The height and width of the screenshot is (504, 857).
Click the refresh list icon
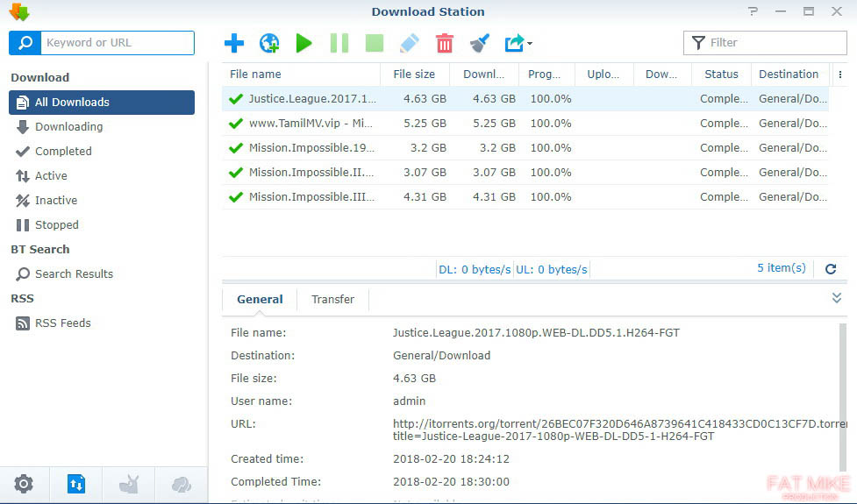pos(831,269)
